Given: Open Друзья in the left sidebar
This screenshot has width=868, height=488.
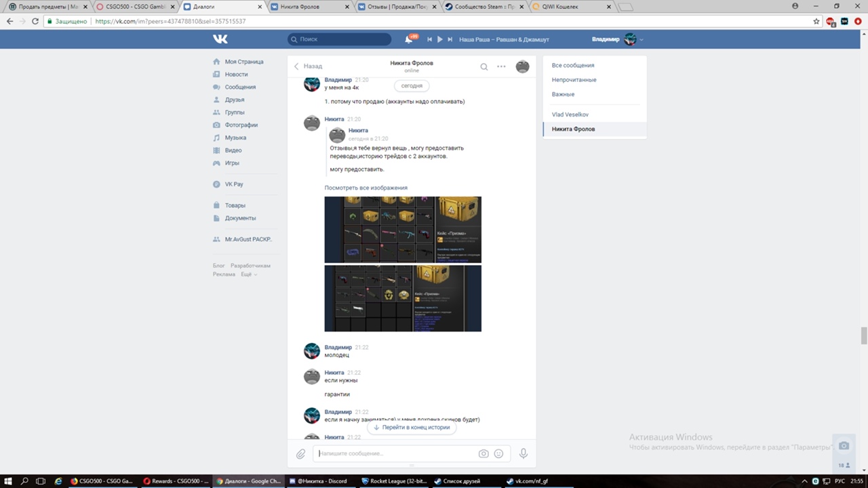Looking at the screenshot, I should click(235, 100).
